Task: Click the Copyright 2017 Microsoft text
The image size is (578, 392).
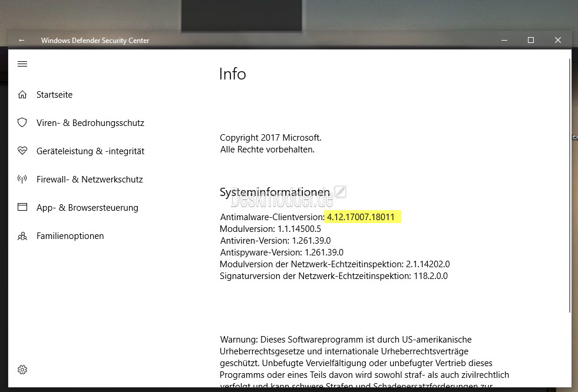Action: (270, 138)
